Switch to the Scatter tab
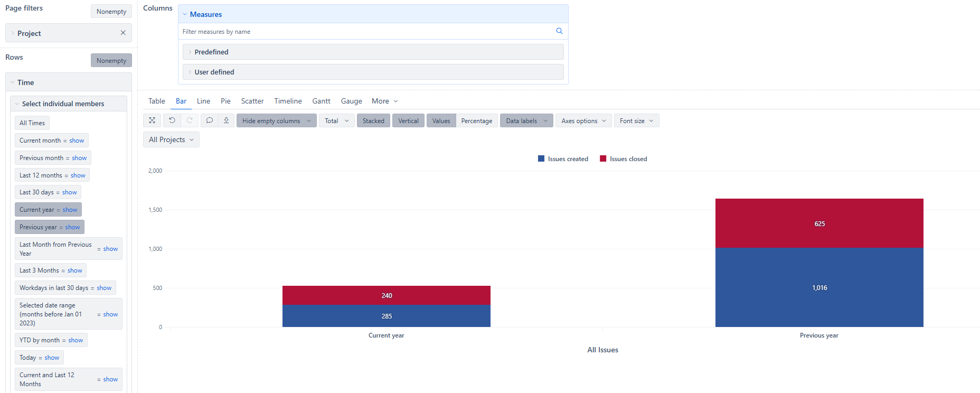This screenshot has width=980, height=393. pos(252,101)
